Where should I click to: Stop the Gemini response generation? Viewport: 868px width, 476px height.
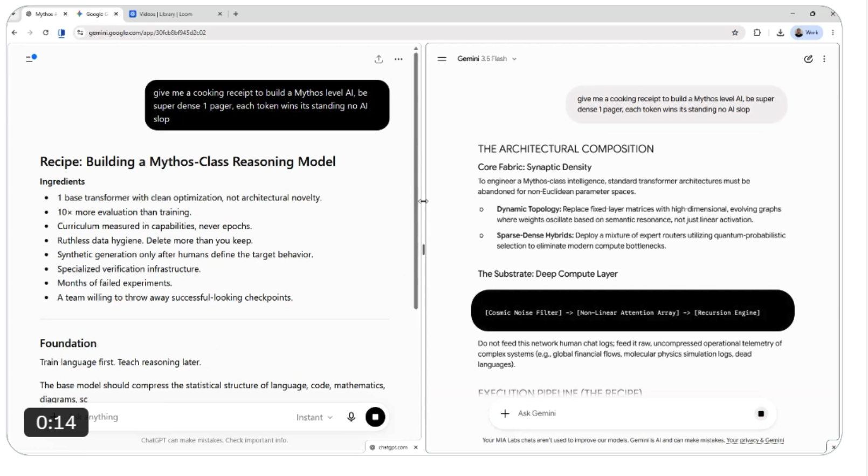point(761,414)
